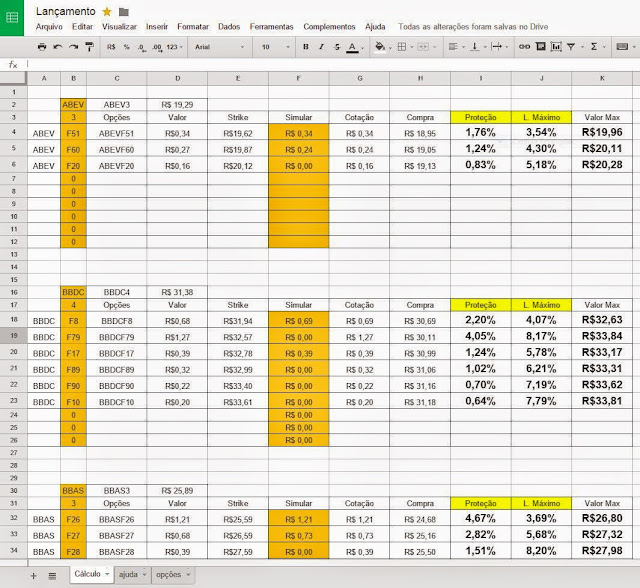Select cell ABEVF51 in Opções column
Screen dimensions: 640x588
[x=116, y=133]
